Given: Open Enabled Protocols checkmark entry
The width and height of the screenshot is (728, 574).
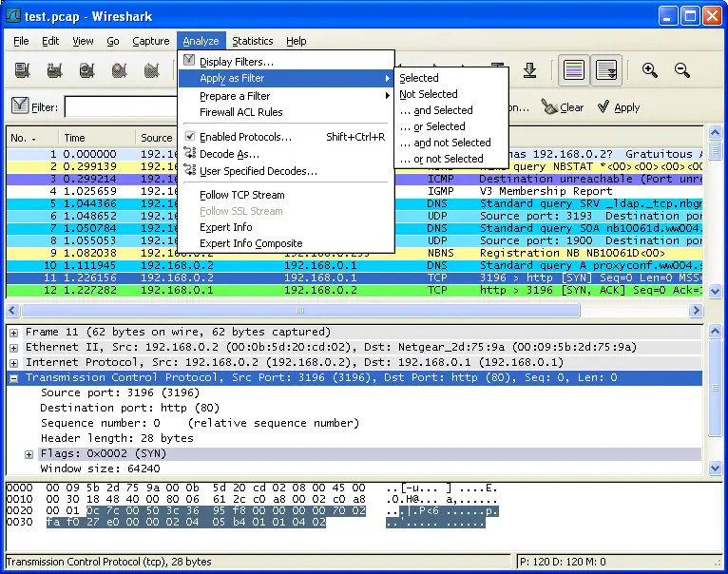Looking at the screenshot, I should (x=245, y=137).
